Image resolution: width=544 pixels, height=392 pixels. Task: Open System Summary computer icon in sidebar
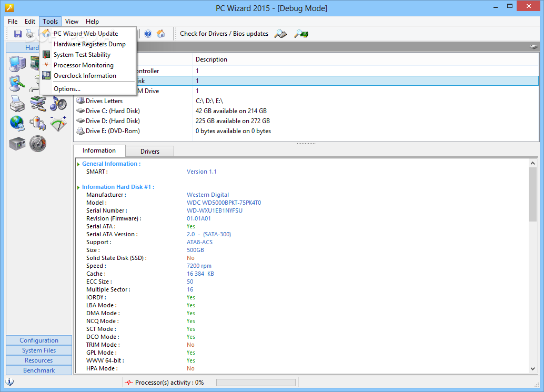17,64
